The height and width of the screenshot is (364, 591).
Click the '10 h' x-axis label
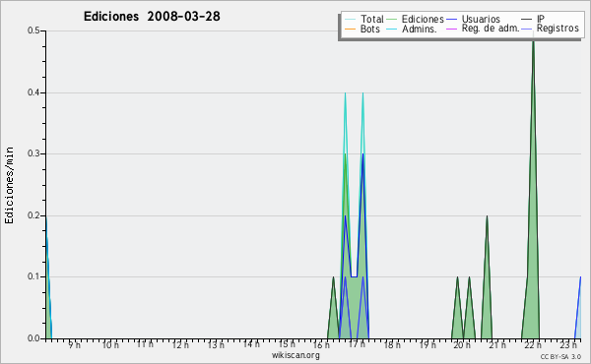[110, 344]
